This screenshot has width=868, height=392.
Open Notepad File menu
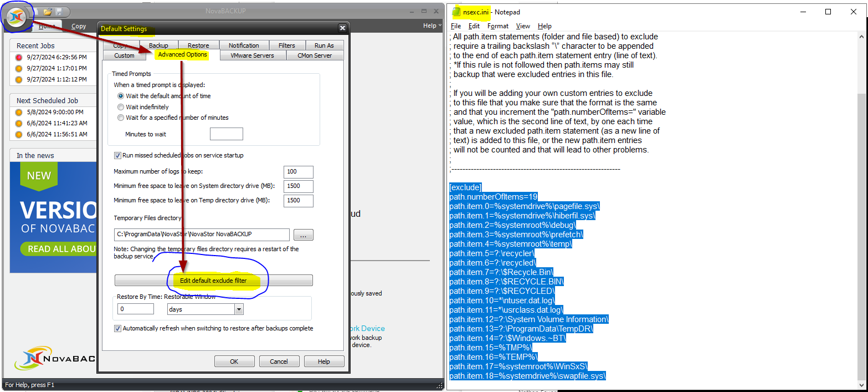(456, 26)
